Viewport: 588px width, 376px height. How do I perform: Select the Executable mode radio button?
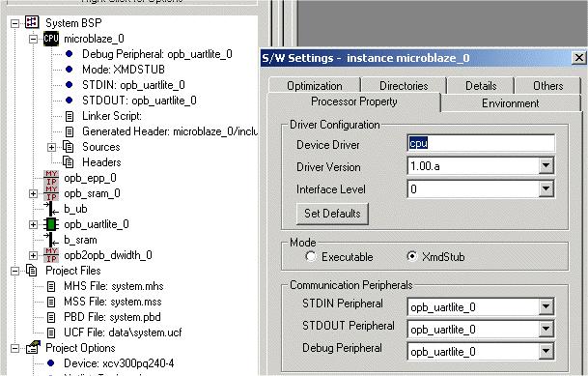(x=311, y=256)
